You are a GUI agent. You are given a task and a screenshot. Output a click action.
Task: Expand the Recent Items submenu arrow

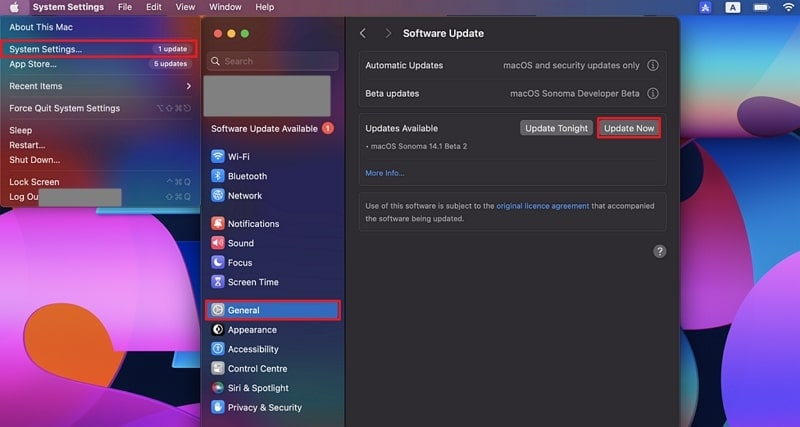189,86
